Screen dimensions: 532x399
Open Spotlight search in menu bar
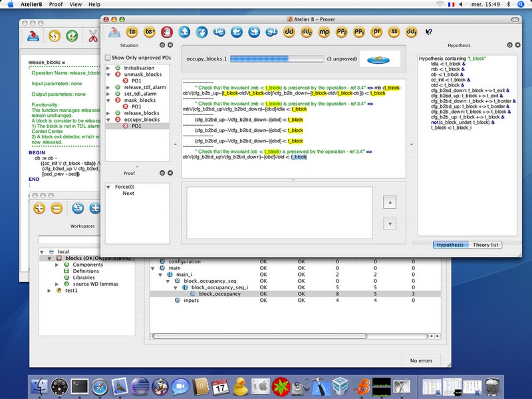521,5
